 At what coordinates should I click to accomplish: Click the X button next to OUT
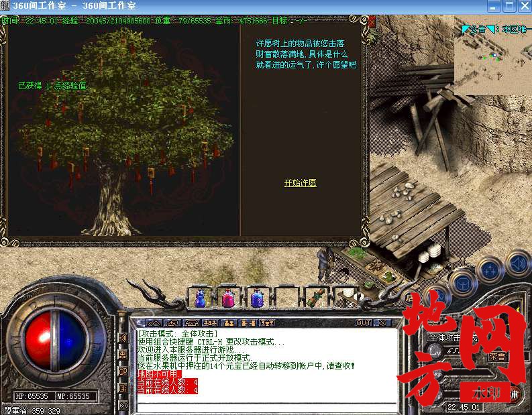382,323
